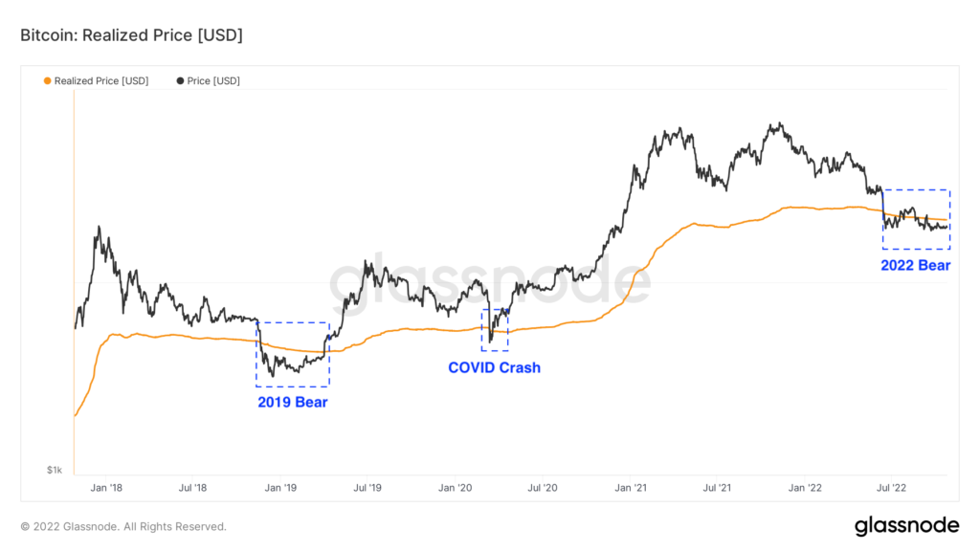This screenshot has width=980, height=551.
Task: Click the Jan '20 x-axis label
Action: 455,488
